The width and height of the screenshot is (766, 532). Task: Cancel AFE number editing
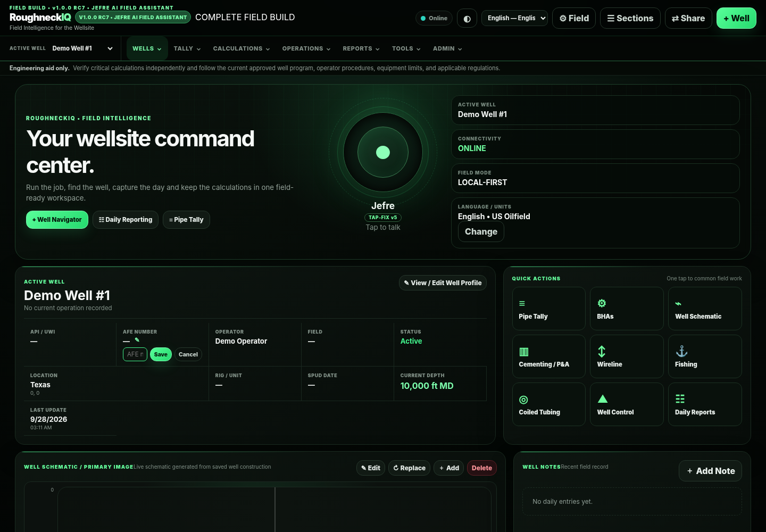point(188,354)
